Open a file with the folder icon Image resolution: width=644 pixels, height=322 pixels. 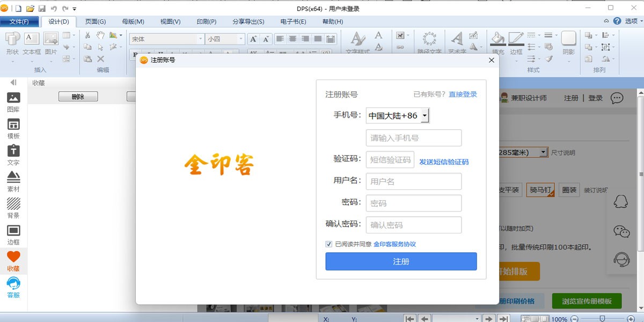[x=30, y=9]
